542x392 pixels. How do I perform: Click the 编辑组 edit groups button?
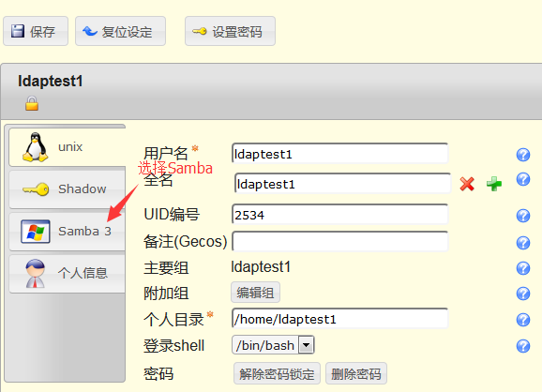coord(255,293)
